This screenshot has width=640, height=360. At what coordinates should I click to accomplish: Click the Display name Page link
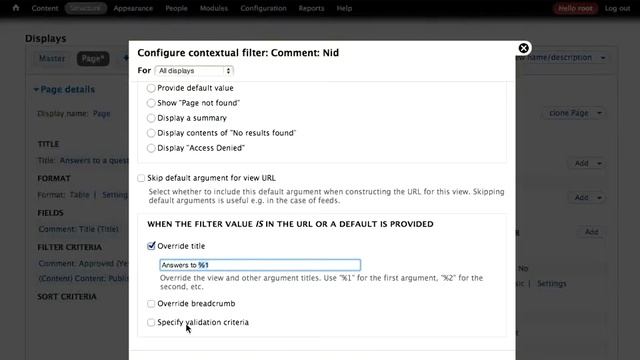coord(102,113)
